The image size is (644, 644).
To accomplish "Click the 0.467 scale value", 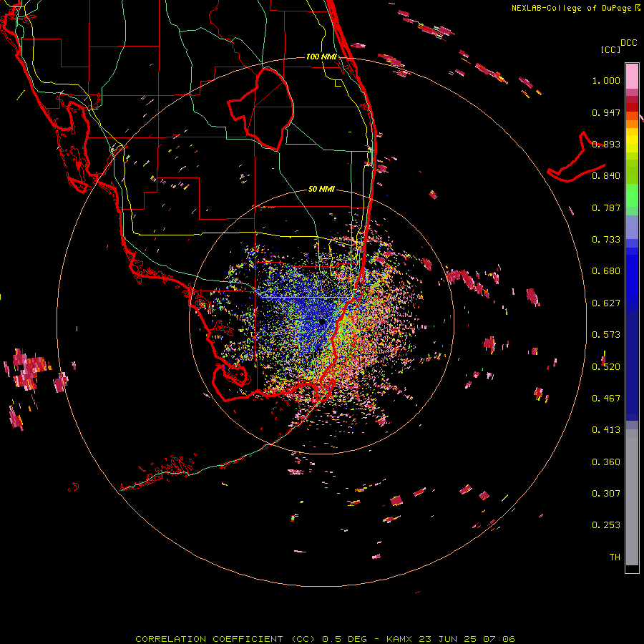I will (606, 399).
